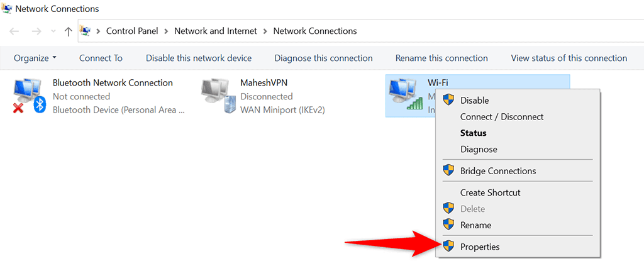This screenshot has width=644, height=278.
Task: Expand the chevron after Control Panel breadcrumb
Action: (166, 31)
